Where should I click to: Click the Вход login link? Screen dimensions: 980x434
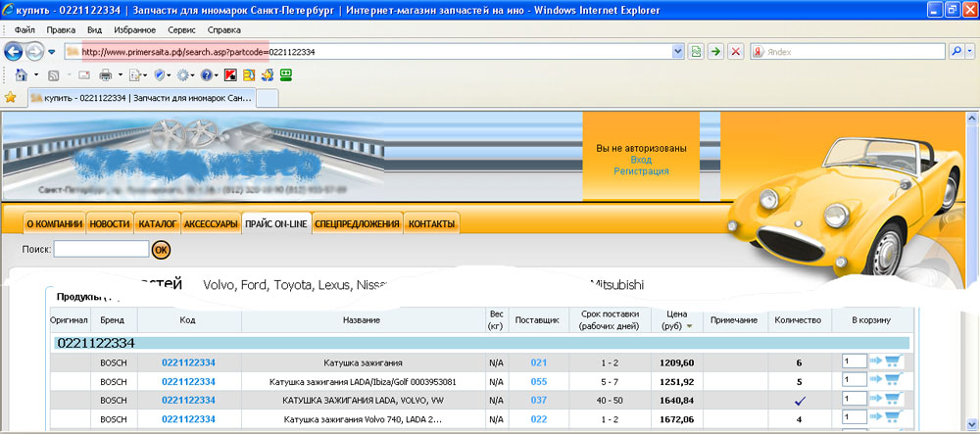coord(641,160)
